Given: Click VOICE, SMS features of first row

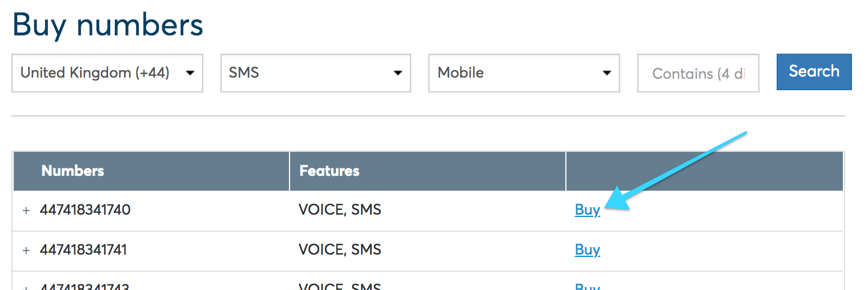Looking at the screenshot, I should tap(340, 210).
